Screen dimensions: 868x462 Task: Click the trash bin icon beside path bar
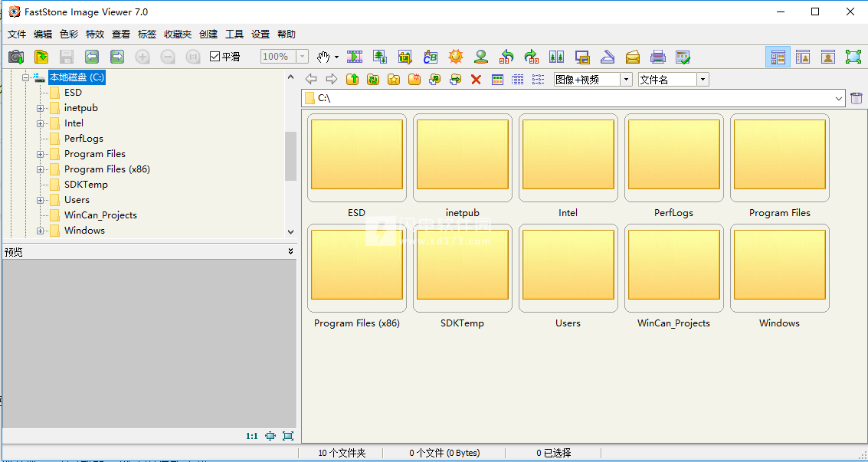pos(856,99)
